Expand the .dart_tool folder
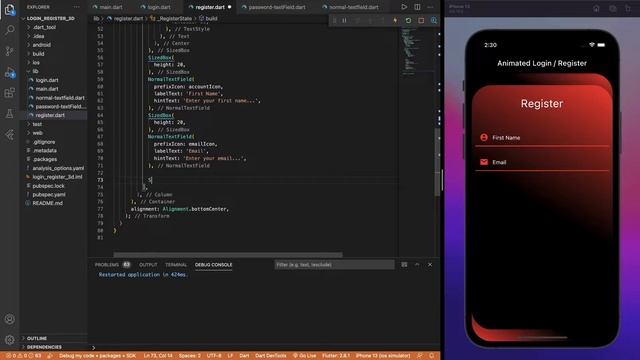Image resolution: width=640 pixels, height=360 pixels. click(x=44, y=27)
